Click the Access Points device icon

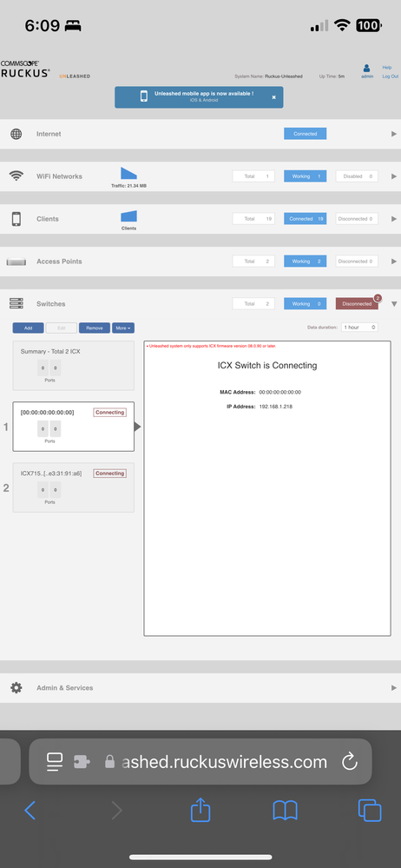click(16, 262)
